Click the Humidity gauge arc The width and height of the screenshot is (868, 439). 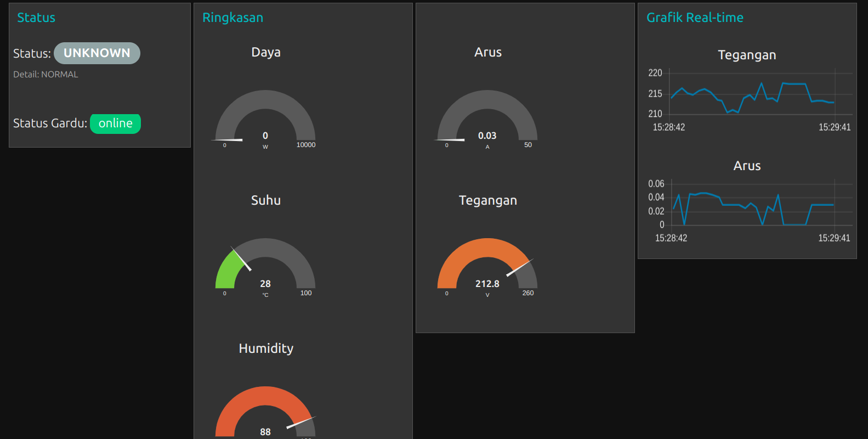265,396
